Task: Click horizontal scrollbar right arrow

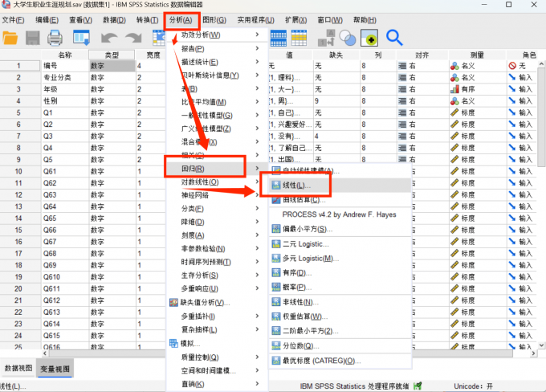Action: coord(533,353)
